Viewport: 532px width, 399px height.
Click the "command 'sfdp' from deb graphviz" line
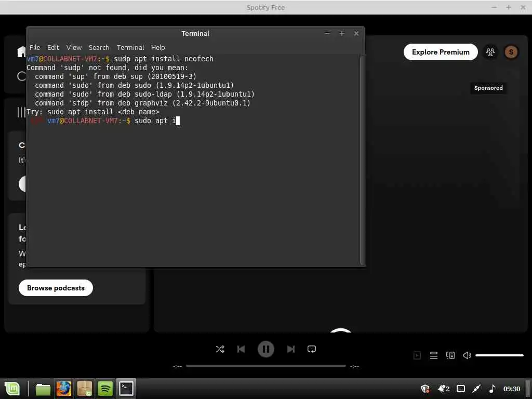coord(142,103)
